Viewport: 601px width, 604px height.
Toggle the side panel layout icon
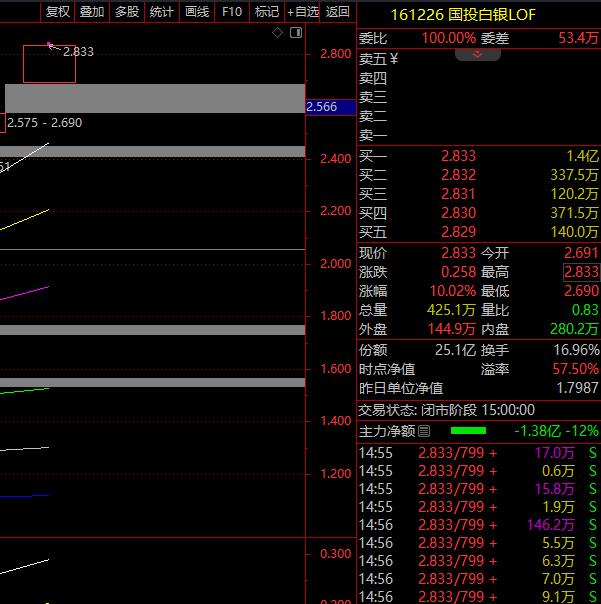295,33
